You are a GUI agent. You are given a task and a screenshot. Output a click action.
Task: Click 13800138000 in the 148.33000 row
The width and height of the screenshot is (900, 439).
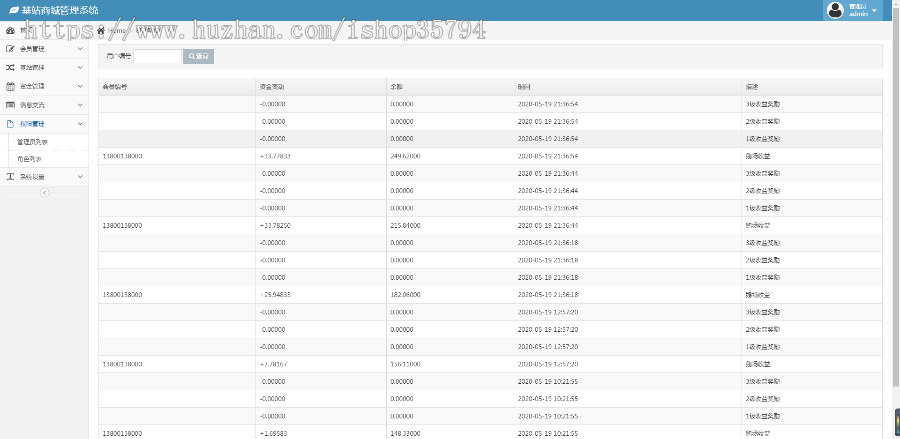tap(122, 433)
